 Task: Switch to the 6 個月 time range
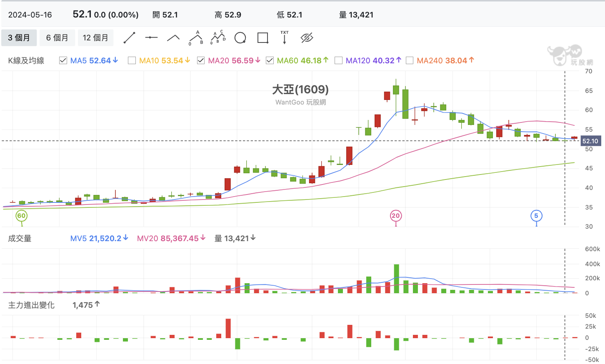57,38
